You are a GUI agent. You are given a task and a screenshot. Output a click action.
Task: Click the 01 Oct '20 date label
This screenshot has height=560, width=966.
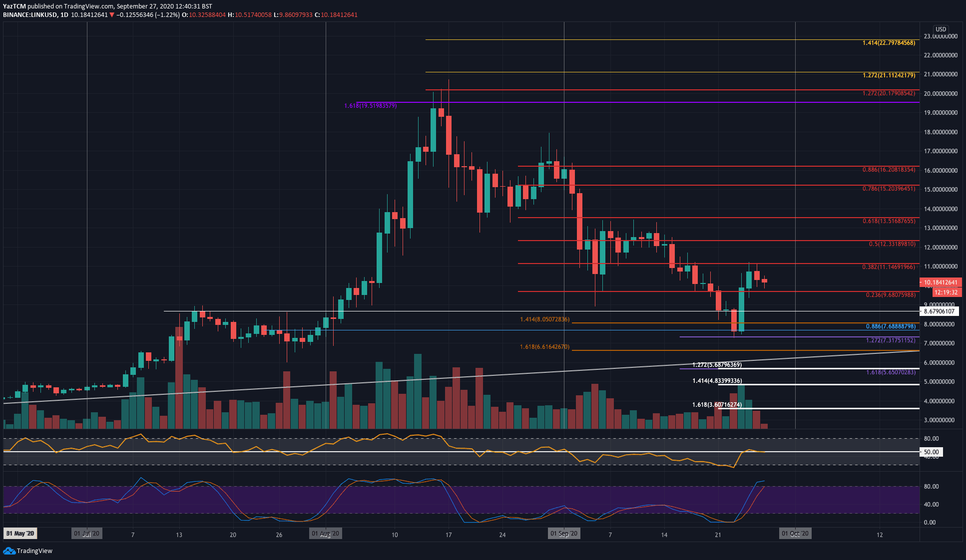pyautogui.click(x=795, y=534)
